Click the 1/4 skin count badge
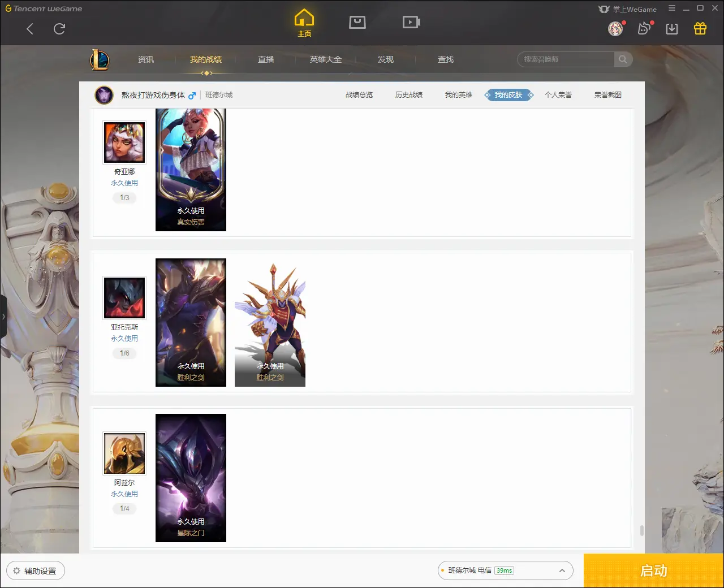The width and height of the screenshot is (724, 588). [x=124, y=509]
